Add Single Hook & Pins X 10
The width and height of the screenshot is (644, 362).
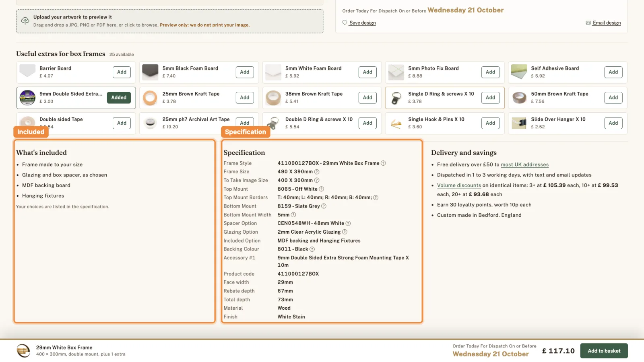pos(490,123)
